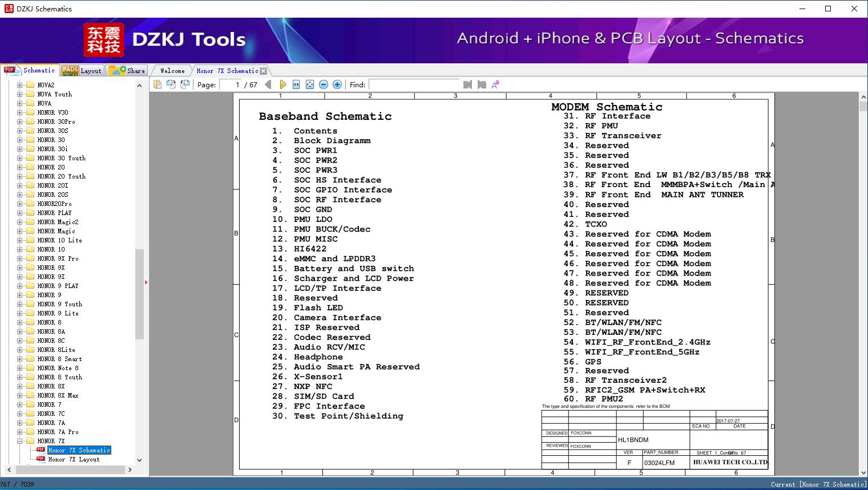Image resolution: width=868 pixels, height=490 pixels.
Task: Find previous match
Action: [x=468, y=84]
